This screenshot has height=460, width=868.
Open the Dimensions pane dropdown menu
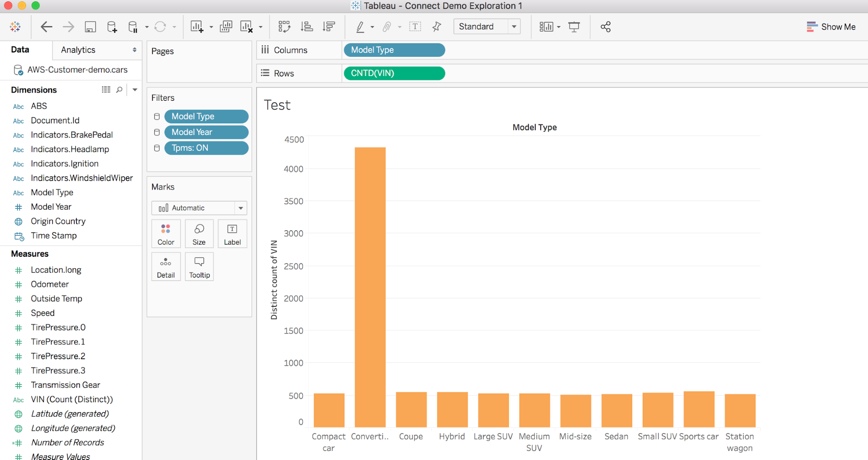(135, 89)
